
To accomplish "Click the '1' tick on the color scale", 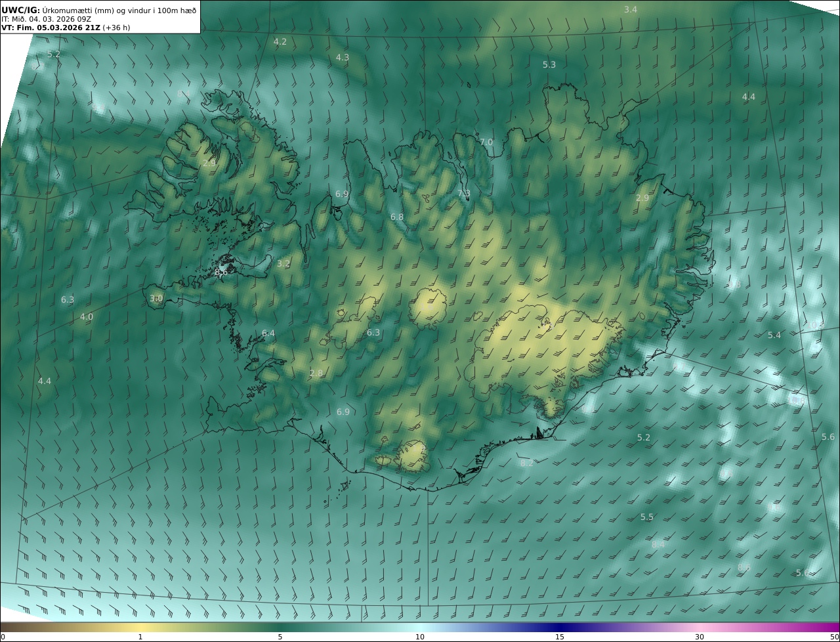I will 140,637.
